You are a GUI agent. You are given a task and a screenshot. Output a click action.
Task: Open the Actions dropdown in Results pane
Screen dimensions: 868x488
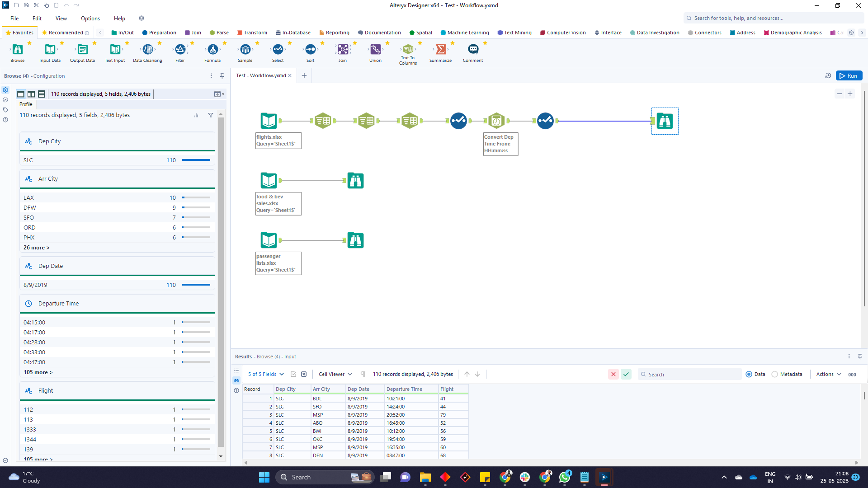pos(828,374)
